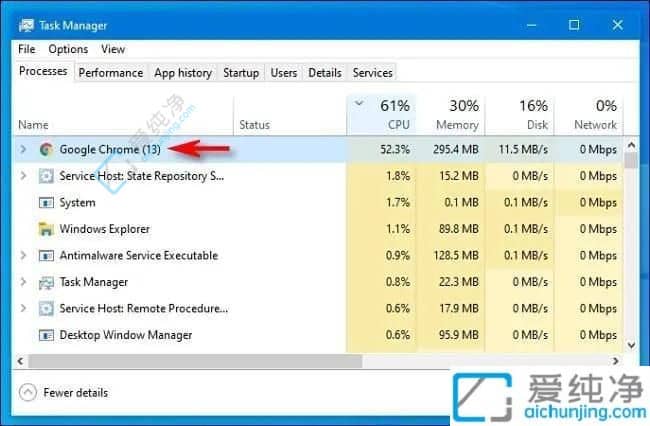The height and width of the screenshot is (426, 650).
Task: Click the horizontal scrollbar left arrow
Action: pyautogui.click(x=20, y=361)
